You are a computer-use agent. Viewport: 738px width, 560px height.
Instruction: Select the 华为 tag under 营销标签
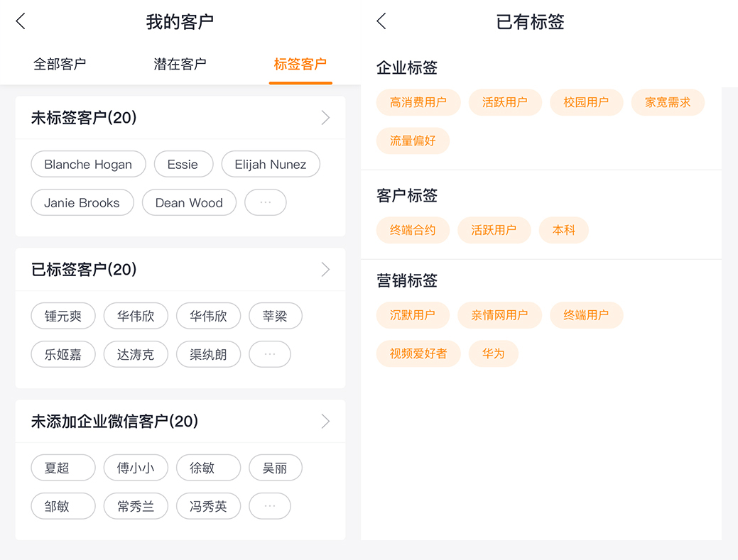pyautogui.click(x=493, y=353)
